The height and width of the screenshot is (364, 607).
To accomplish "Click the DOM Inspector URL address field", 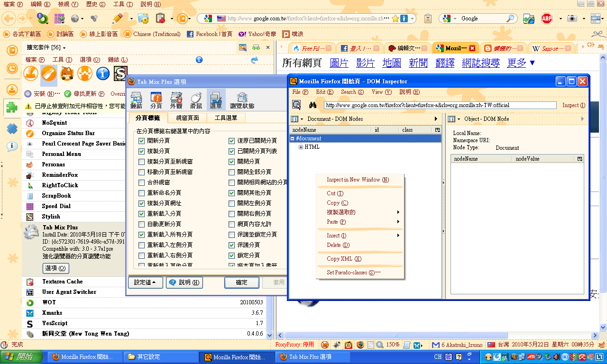I will click(440, 105).
